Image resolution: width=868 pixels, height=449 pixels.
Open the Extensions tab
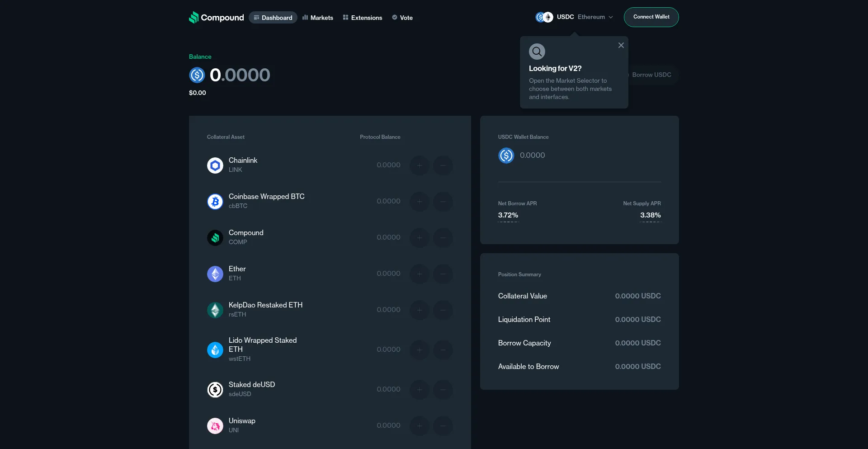pyautogui.click(x=363, y=18)
